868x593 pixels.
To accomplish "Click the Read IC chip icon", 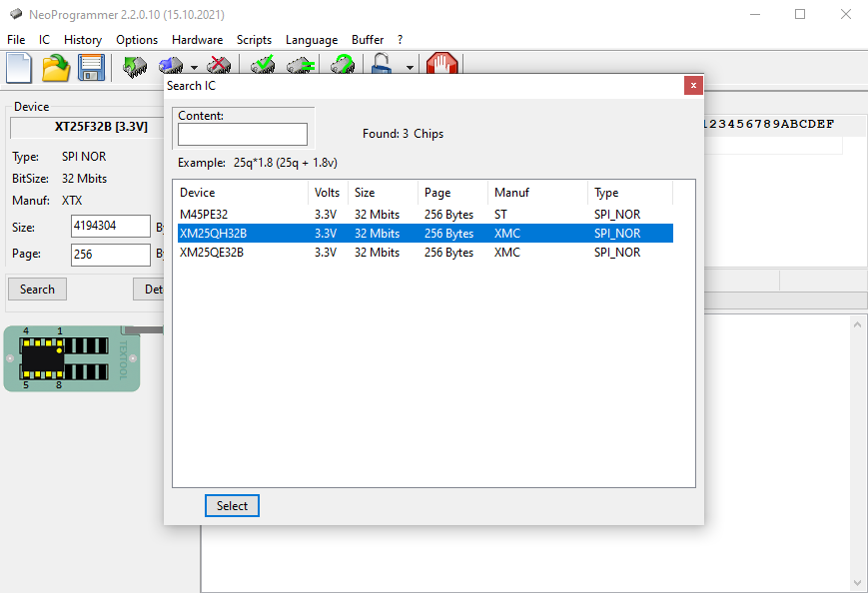I will (x=135, y=66).
